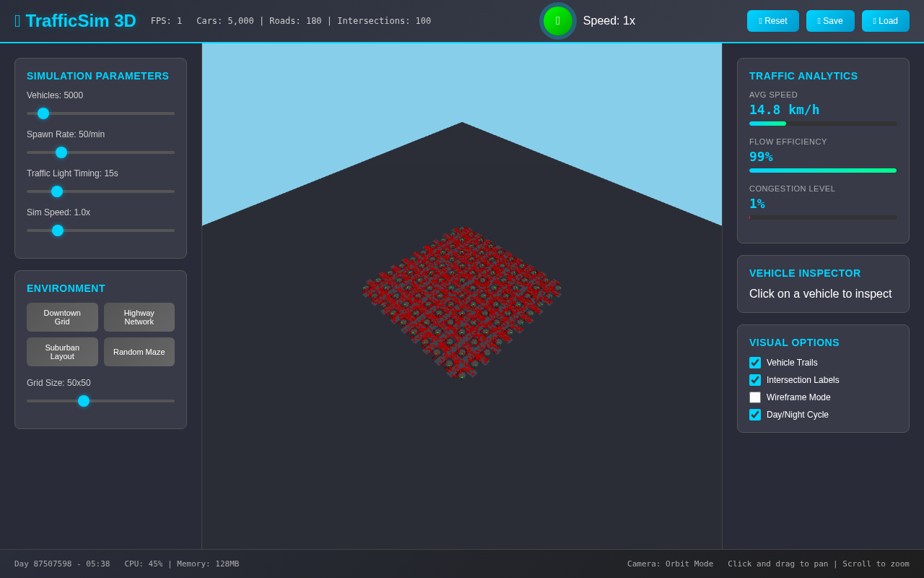Load a saved simulation
This screenshot has width=924, height=578.
pyautogui.click(x=885, y=21)
